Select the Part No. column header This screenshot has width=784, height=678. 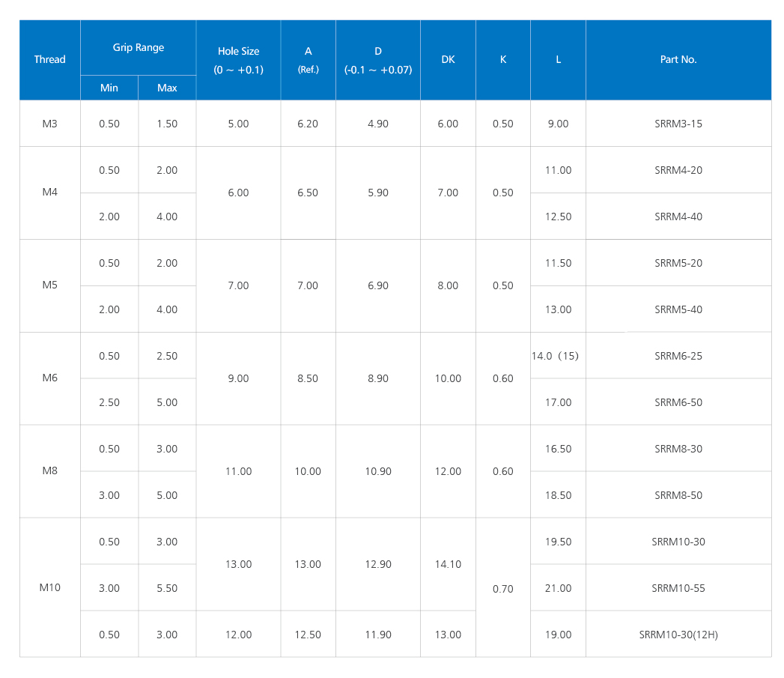point(678,60)
